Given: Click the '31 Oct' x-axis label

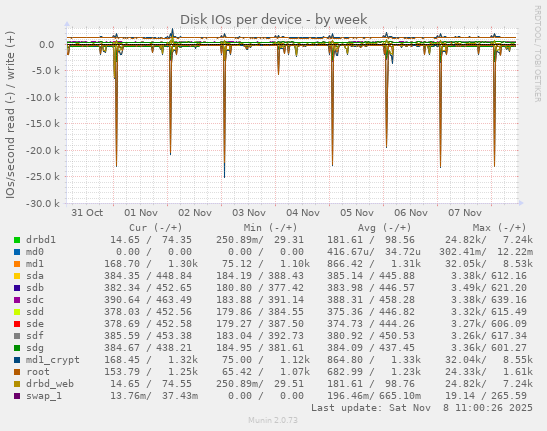Looking at the screenshot, I should tap(87, 213).
